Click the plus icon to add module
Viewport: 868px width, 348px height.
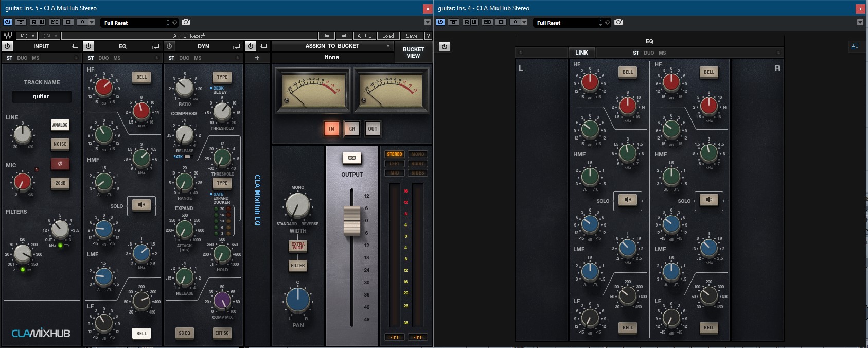[x=257, y=58]
